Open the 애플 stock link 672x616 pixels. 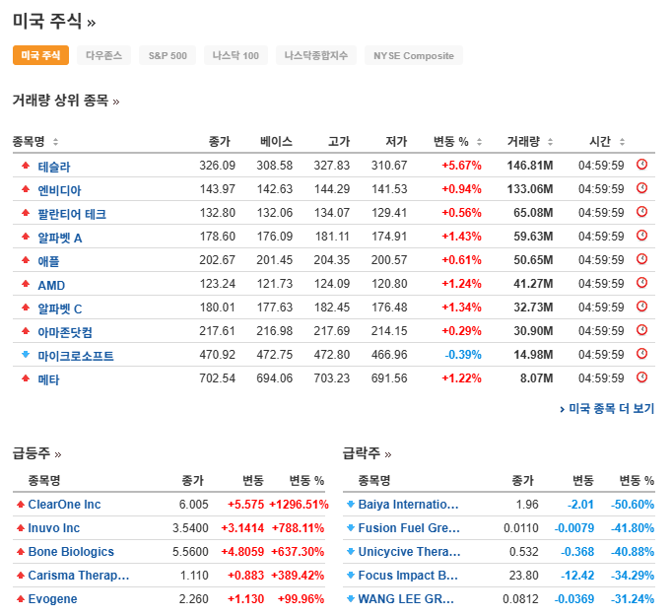coord(48,261)
